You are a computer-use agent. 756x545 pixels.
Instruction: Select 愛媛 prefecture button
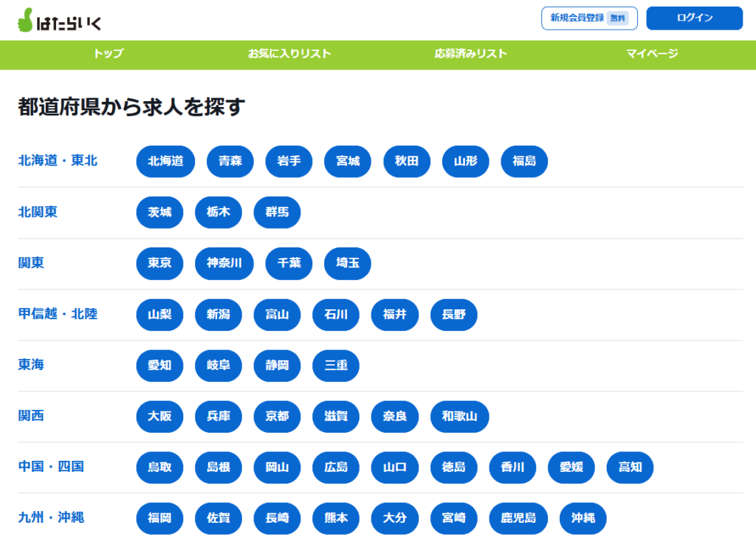pos(571,467)
